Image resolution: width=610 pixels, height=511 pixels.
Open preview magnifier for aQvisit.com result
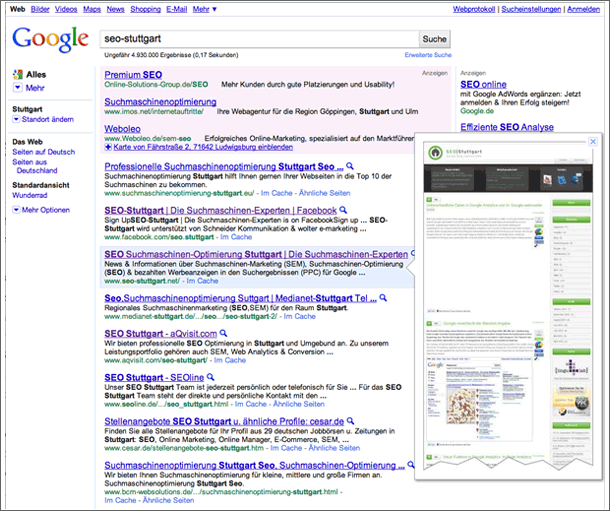(223, 333)
